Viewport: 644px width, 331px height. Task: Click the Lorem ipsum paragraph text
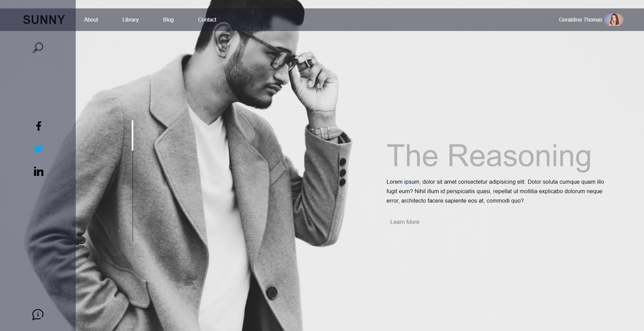point(495,191)
